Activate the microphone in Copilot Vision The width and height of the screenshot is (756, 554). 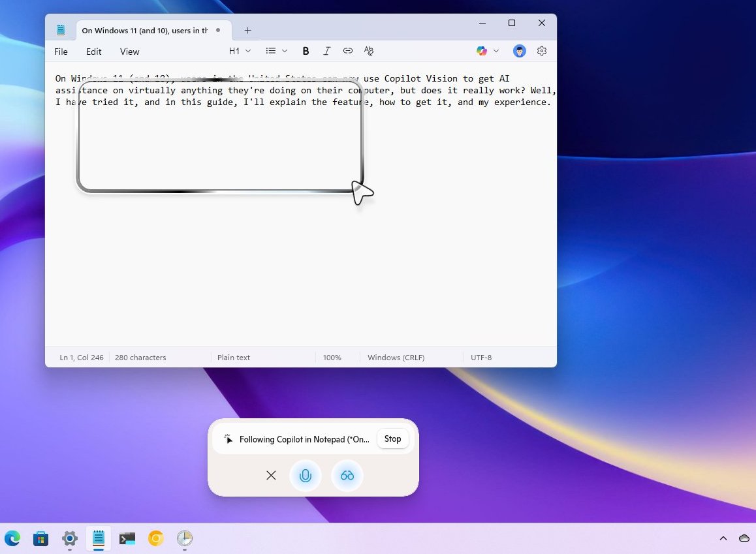point(305,476)
